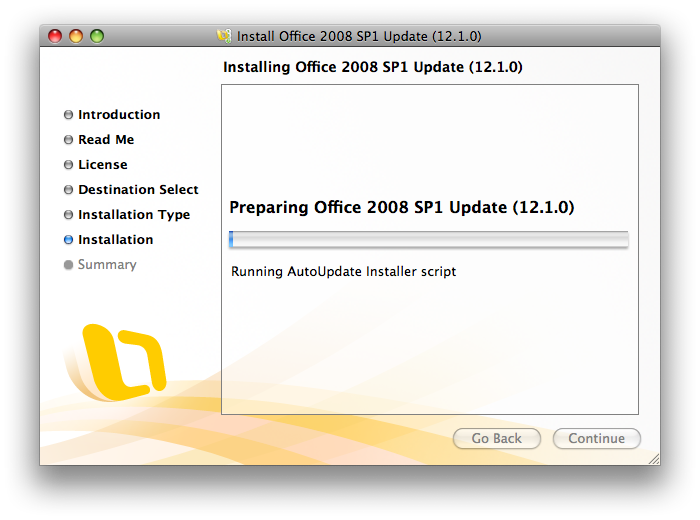The height and width of the screenshot is (520, 700).
Task: Click the resize grip at window corner
Action: click(x=654, y=459)
